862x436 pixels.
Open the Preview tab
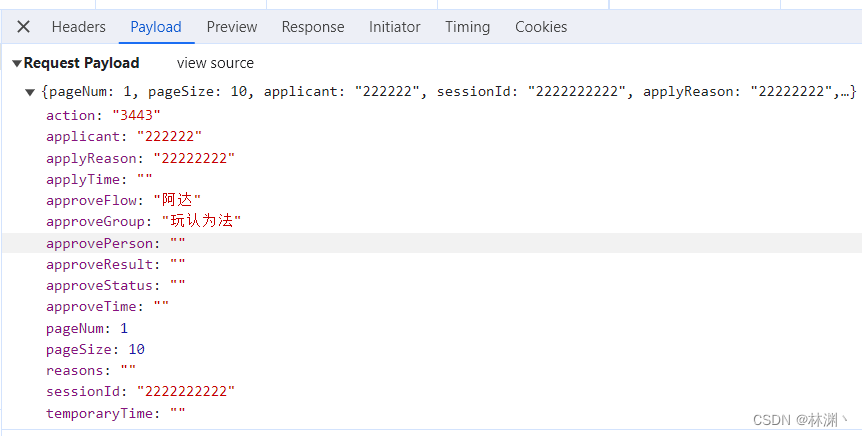232,27
